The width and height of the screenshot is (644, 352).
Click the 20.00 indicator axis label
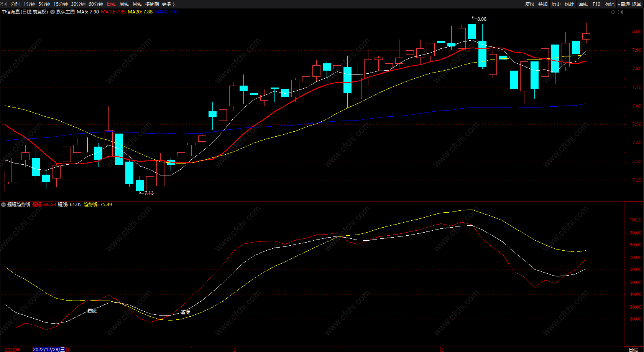point(636,319)
